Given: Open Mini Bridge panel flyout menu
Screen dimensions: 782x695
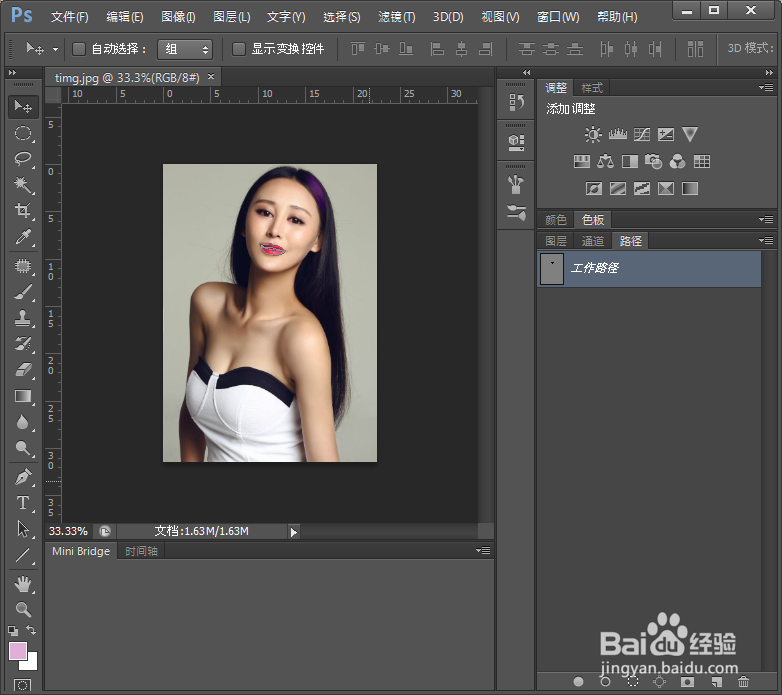Looking at the screenshot, I should (x=483, y=550).
